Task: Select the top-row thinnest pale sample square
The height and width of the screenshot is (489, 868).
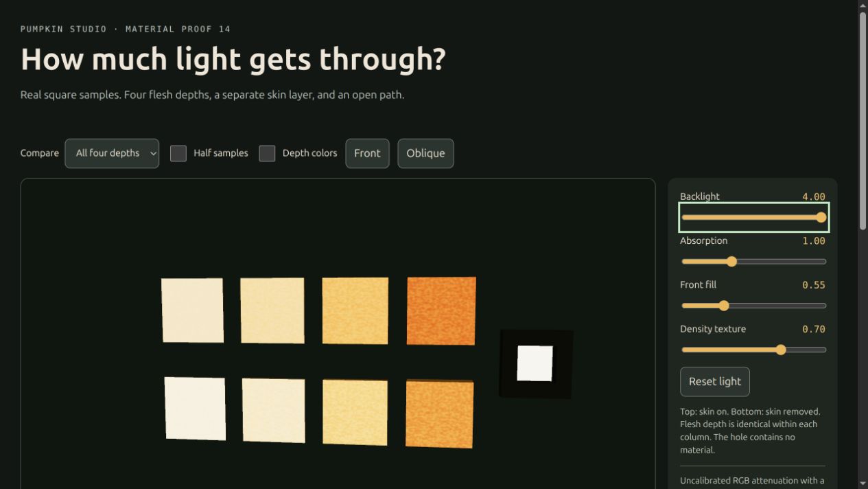Action: [x=192, y=310]
